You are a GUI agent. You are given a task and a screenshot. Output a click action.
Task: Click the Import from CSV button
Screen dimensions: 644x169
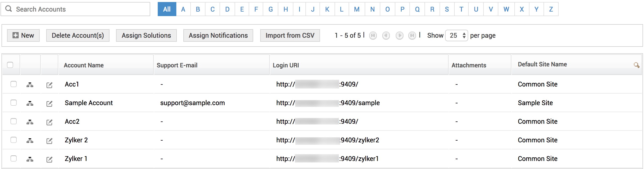point(290,35)
